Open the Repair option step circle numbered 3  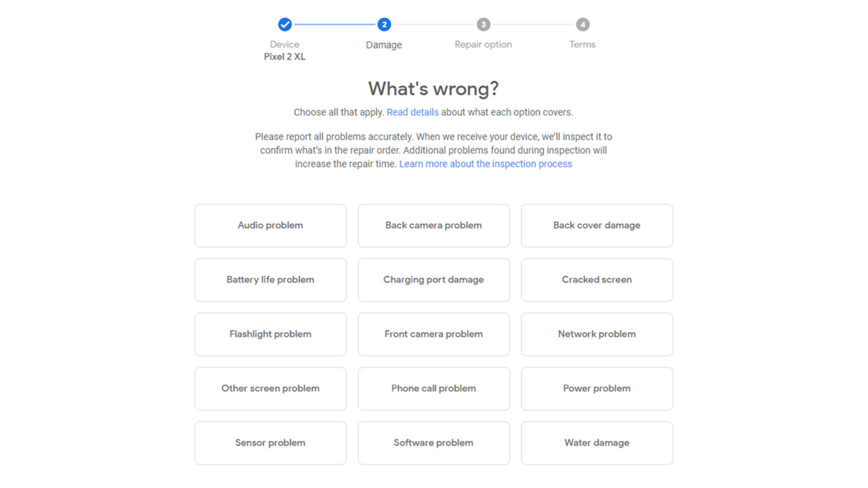[x=483, y=25]
